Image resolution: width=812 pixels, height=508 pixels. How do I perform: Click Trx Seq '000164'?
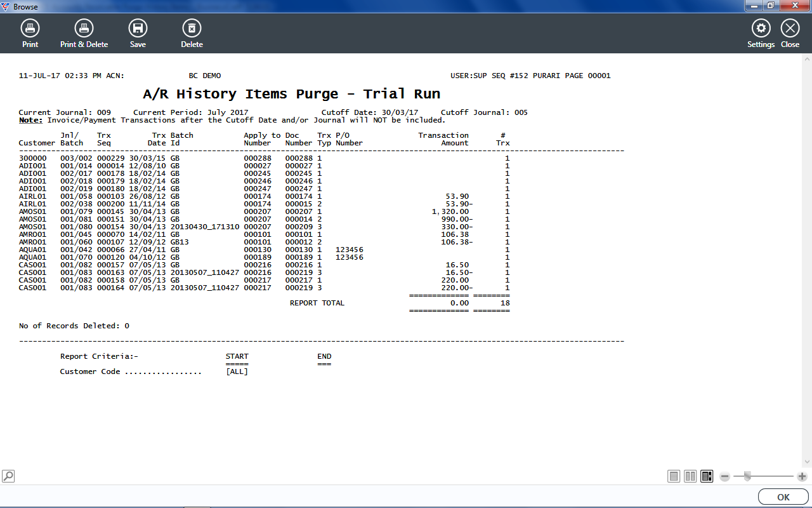pyautogui.click(x=110, y=288)
